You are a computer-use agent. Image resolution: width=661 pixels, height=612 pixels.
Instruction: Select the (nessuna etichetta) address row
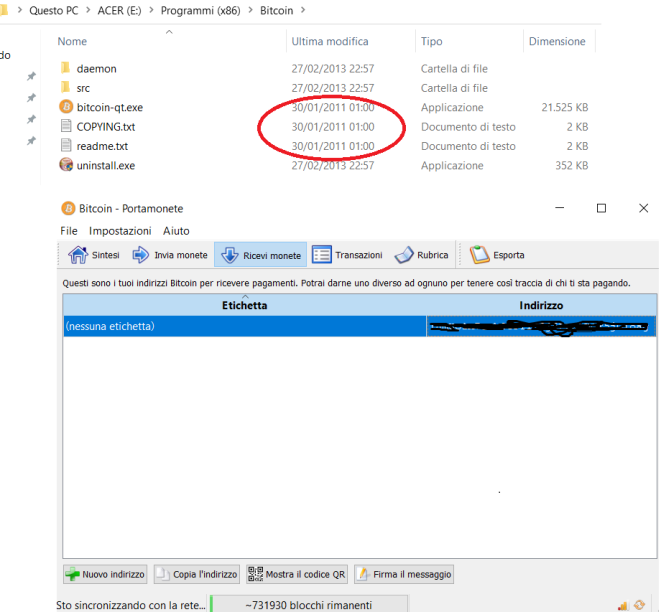(x=360, y=326)
